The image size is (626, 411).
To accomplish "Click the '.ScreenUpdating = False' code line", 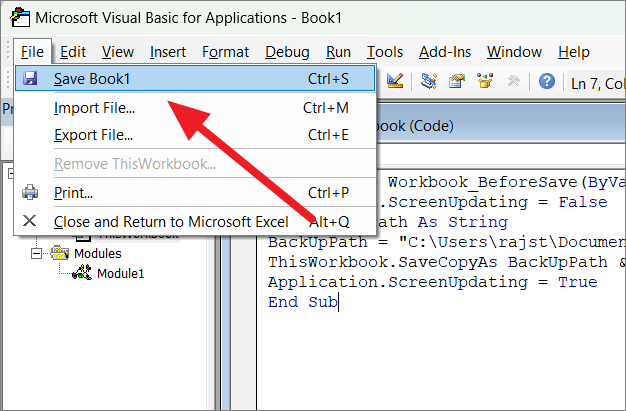I will coord(493,202).
